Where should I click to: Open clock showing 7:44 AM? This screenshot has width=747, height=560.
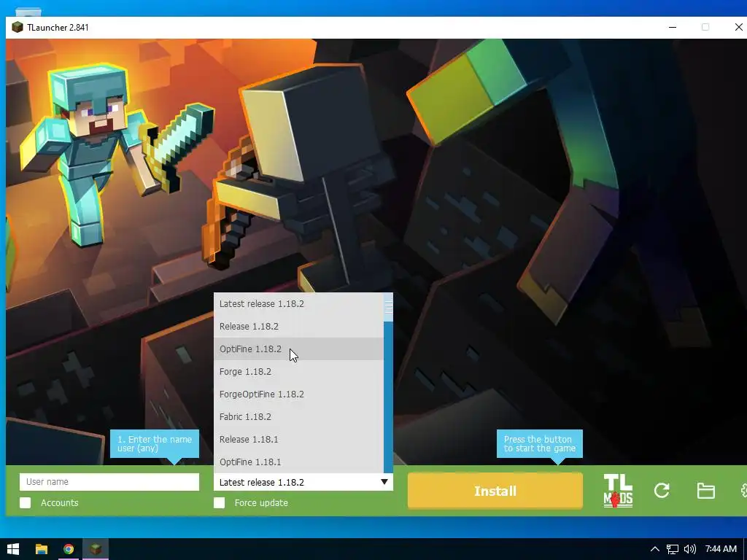720,549
